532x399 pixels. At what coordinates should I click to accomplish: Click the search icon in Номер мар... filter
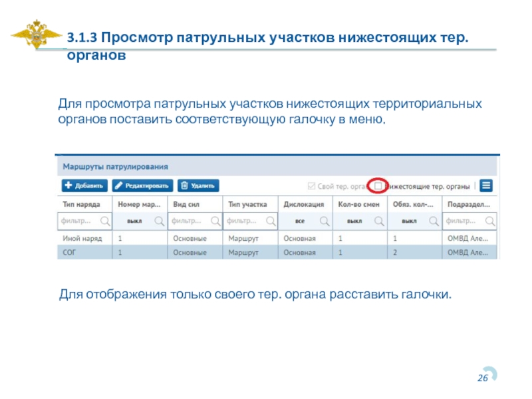(159, 221)
